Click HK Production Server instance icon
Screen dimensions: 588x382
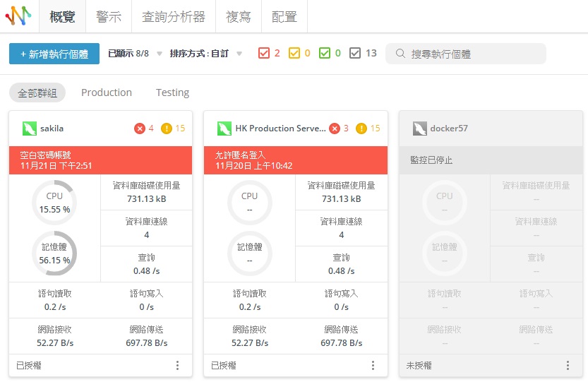(224, 129)
